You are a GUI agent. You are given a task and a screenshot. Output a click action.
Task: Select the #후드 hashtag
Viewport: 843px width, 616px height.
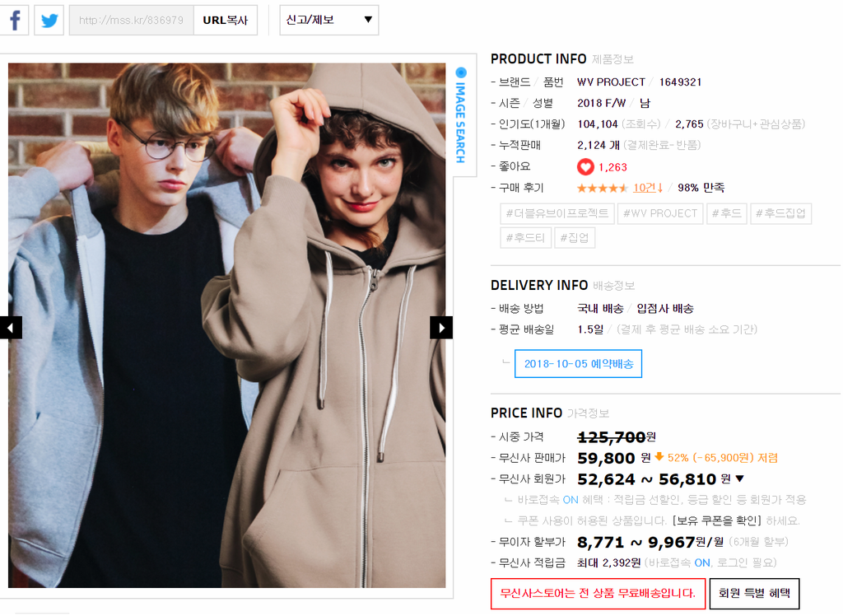coord(726,213)
